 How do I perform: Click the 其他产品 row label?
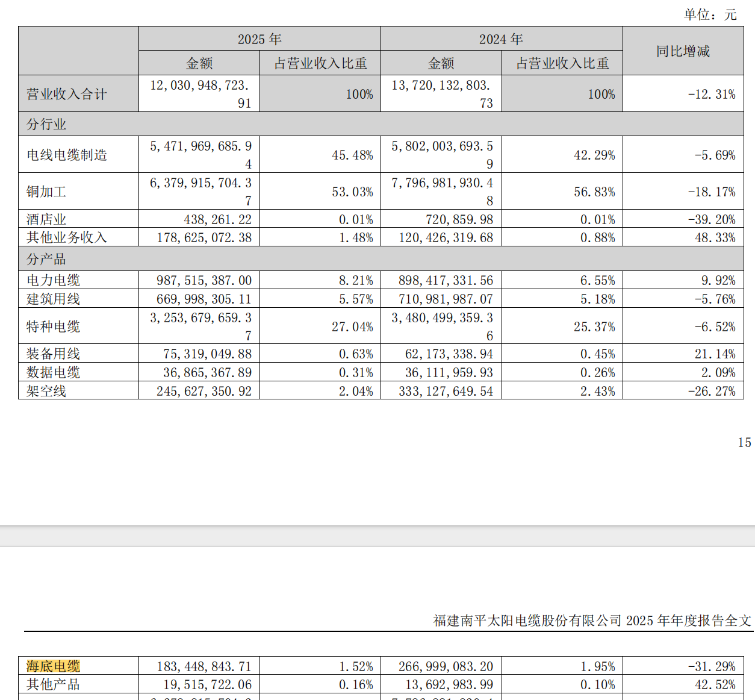tap(53, 684)
